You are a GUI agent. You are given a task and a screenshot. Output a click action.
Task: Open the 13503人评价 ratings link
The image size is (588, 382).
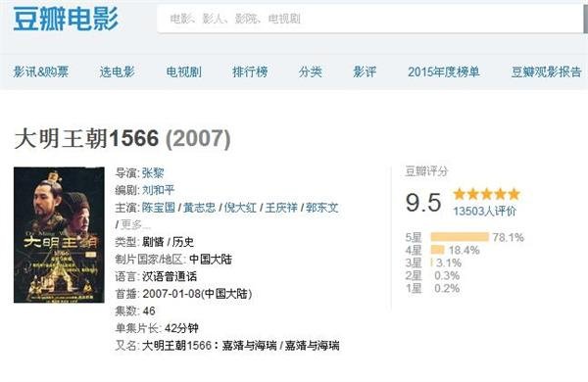tap(484, 211)
